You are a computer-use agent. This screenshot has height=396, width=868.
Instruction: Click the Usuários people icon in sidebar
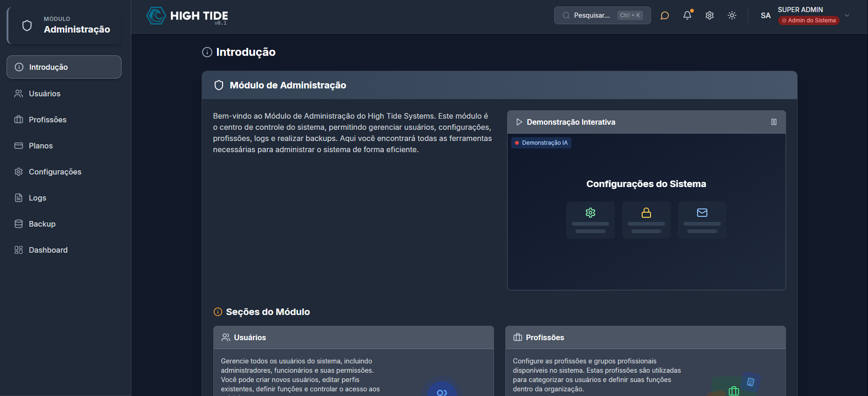click(19, 94)
